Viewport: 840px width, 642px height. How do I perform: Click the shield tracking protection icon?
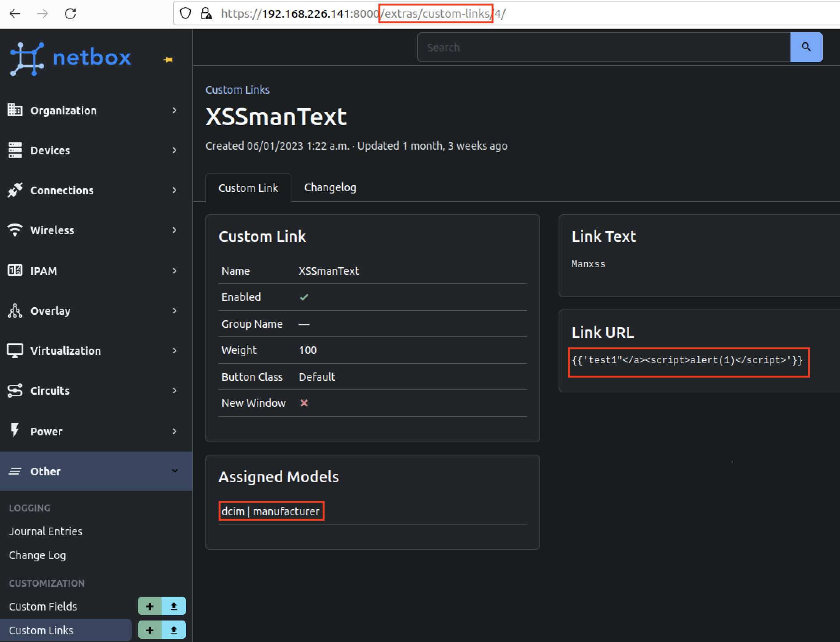[185, 14]
